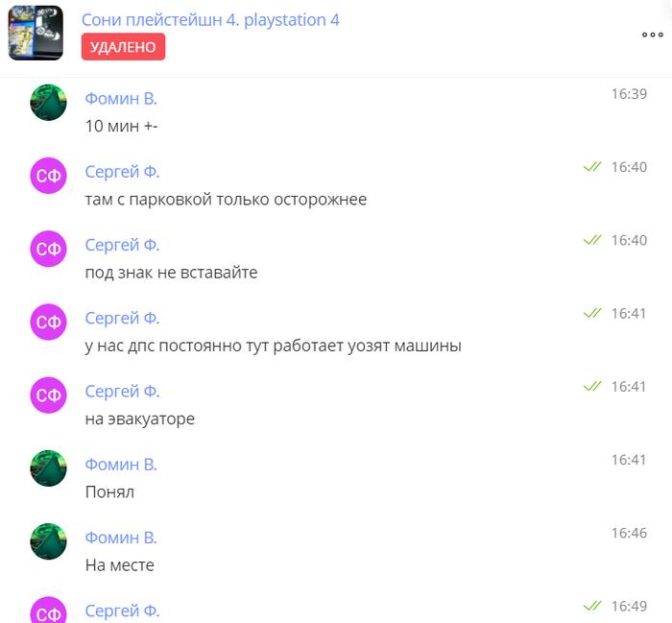Open Сергей Ф. name above 'под знак не вставайте'

point(122,245)
